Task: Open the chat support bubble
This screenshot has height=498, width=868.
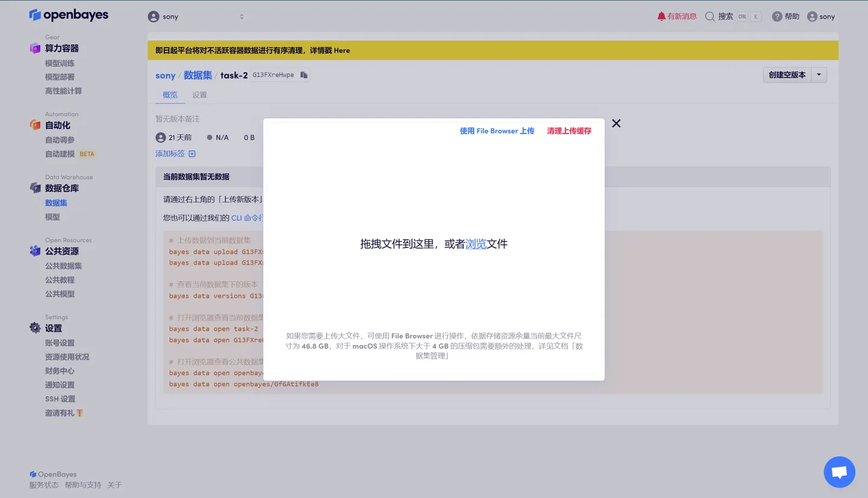Action: (839, 472)
